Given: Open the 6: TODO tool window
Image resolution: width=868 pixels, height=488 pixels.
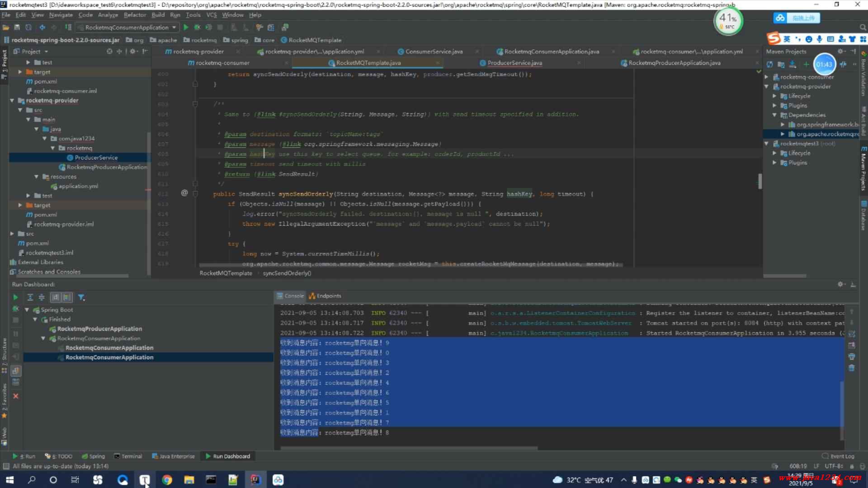Looking at the screenshot, I should point(58,456).
